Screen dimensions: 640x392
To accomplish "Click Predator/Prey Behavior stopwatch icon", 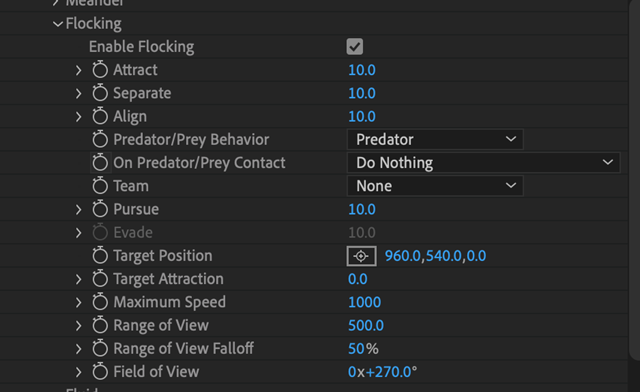I will click(x=100, y=139).
